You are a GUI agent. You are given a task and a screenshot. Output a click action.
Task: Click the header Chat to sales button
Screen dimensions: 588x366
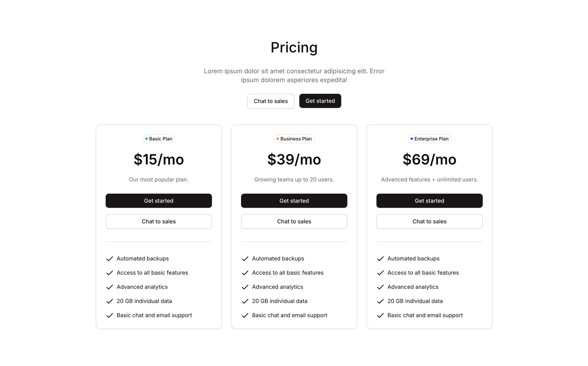tap(271, 101)
